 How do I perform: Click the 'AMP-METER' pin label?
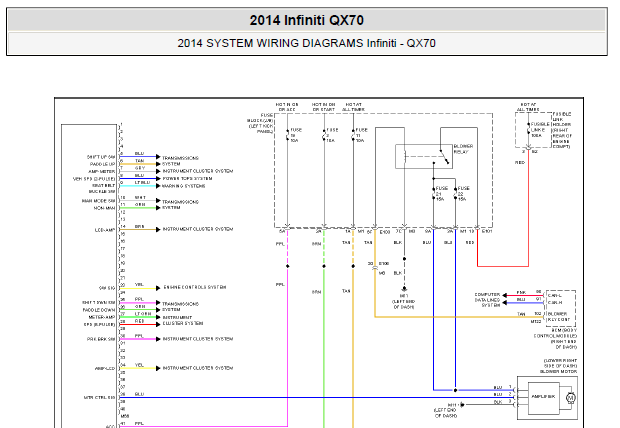pos(102,172)
